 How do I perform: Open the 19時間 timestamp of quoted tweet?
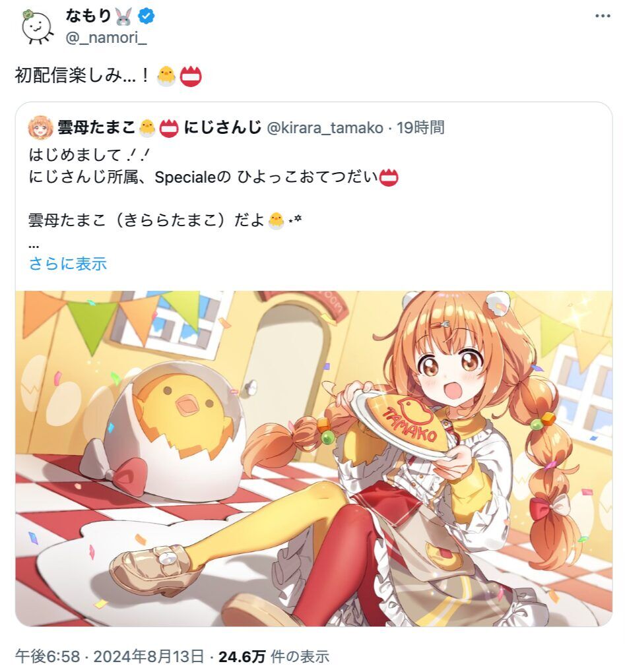click(x=420, y=128)
